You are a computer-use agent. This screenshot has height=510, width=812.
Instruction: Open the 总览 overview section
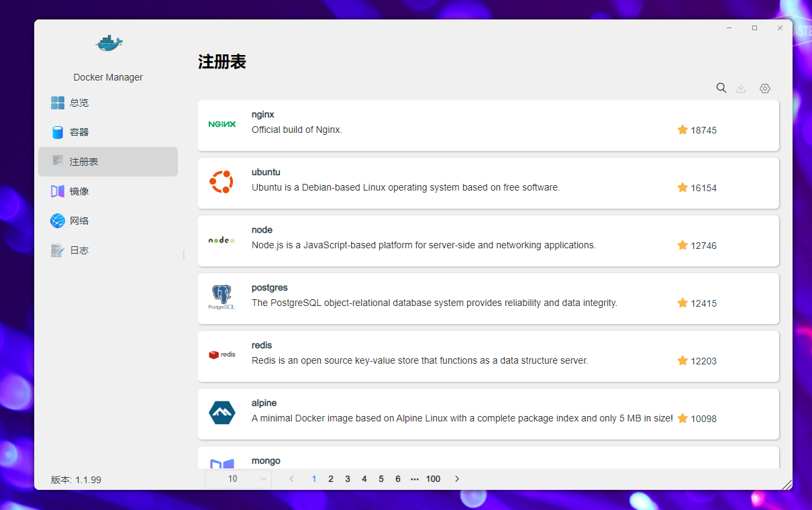click(108, 103)
